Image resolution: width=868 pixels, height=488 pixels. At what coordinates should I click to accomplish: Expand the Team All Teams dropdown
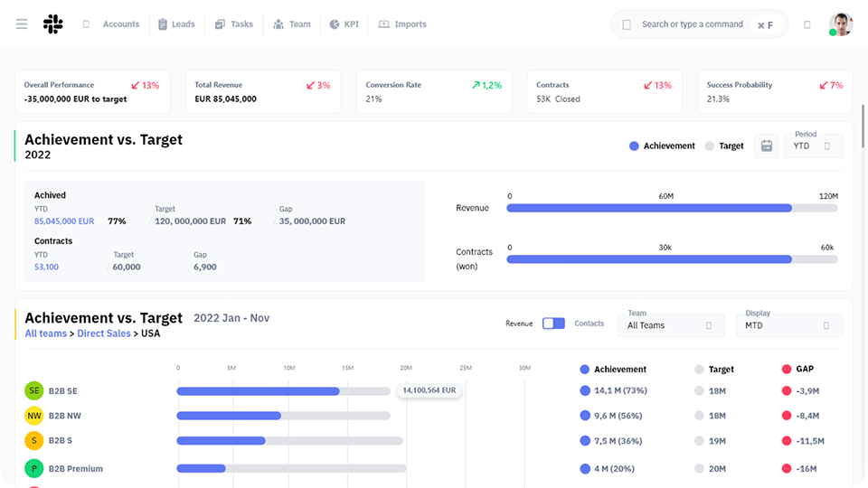point(672,325)
